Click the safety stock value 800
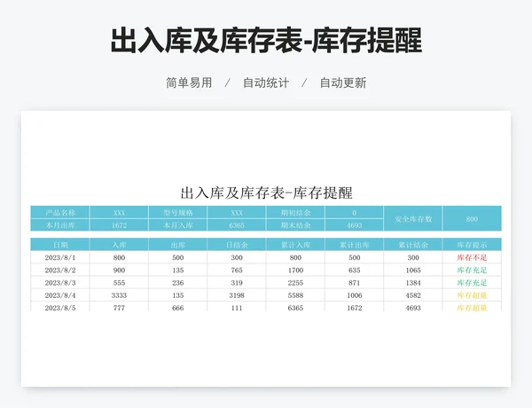 tap(472, 219)
